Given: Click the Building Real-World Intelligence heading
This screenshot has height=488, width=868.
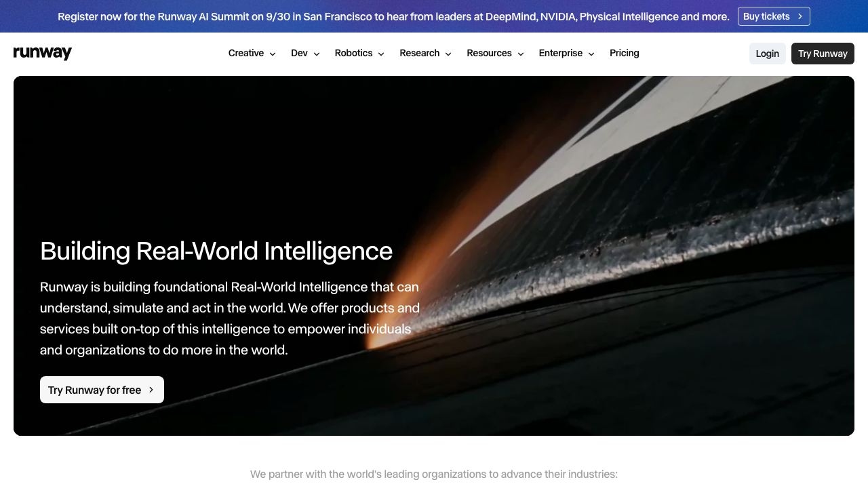Looking at the screenshot, I should pos(216,251).
